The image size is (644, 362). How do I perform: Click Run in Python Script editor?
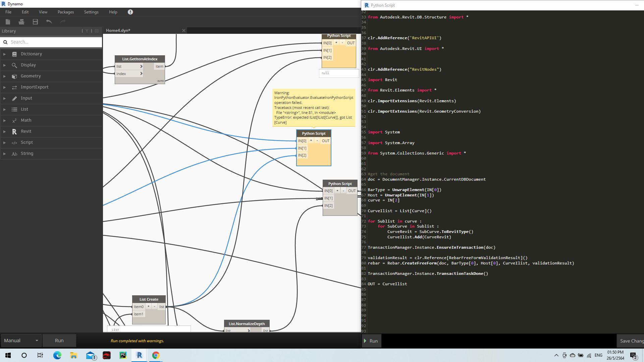click(x=372, y=341)
